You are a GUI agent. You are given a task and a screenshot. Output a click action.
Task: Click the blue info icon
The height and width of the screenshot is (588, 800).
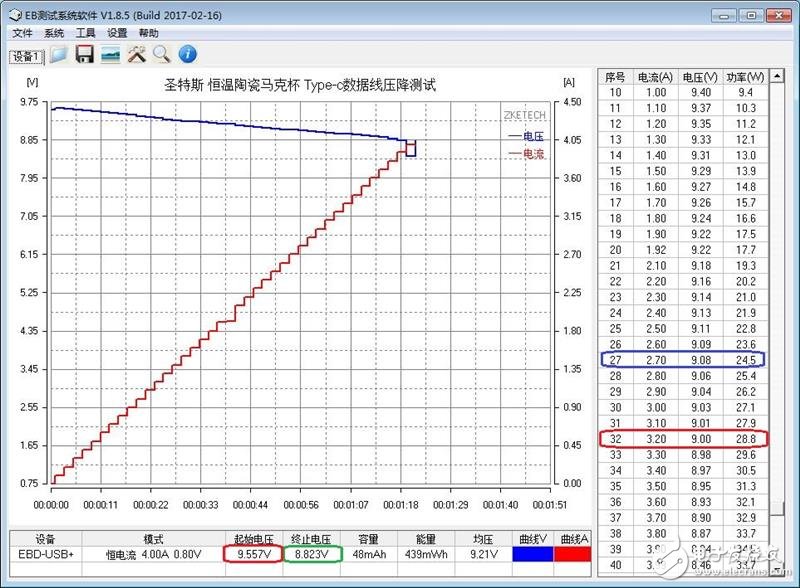click(x=187, y=55)
